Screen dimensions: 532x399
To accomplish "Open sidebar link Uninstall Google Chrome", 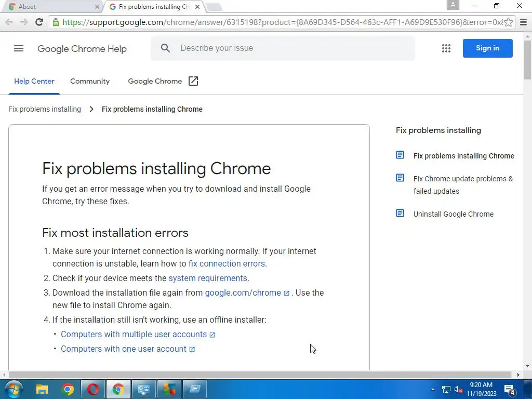I will click(453, 214).
